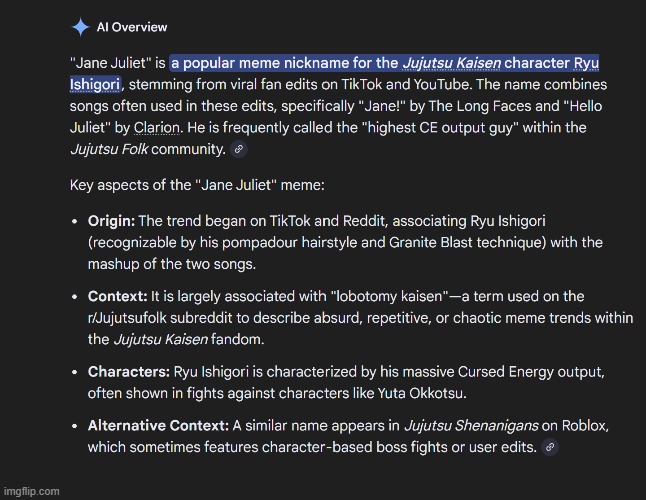The image size is (646, 500).
Task: Open source link icon after "user edits."
Action: pyautogui.click(x=549, y=447)
